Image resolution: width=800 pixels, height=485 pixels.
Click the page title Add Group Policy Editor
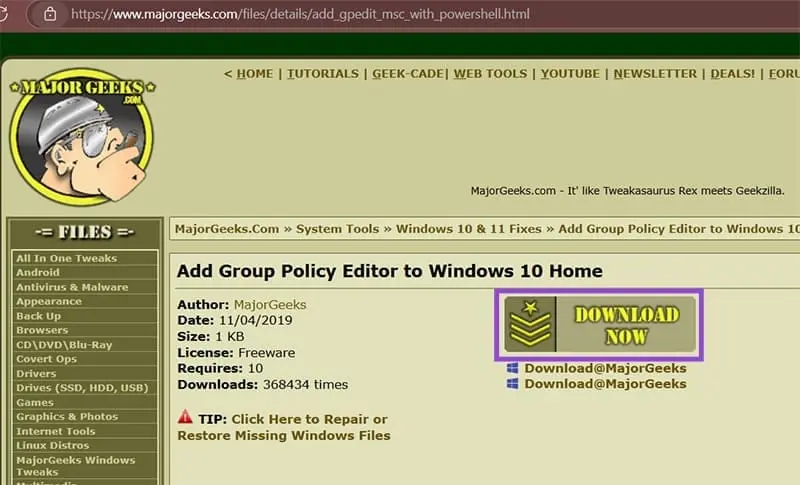tap(390, 271)
